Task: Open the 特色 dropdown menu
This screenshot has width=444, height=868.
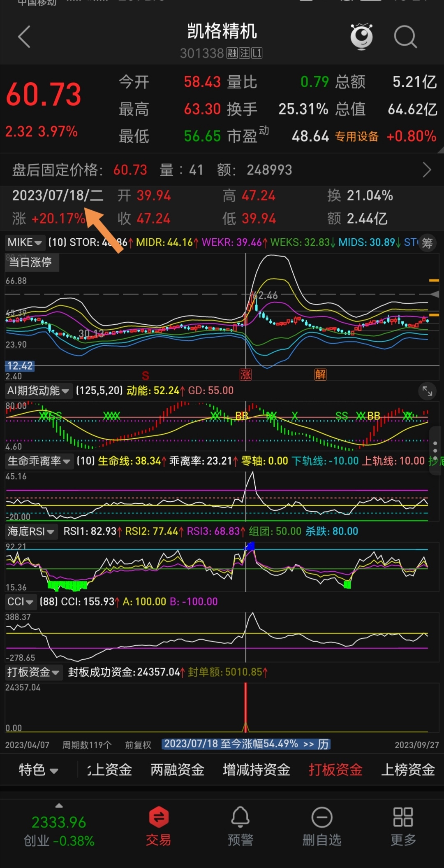Action: pyautogui.click(x=38, y=770)
